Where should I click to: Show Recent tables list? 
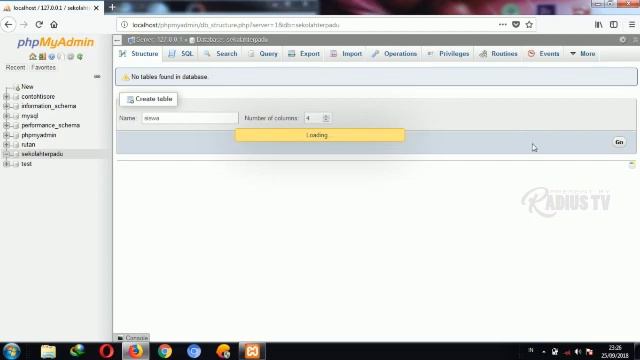[15, 67]
